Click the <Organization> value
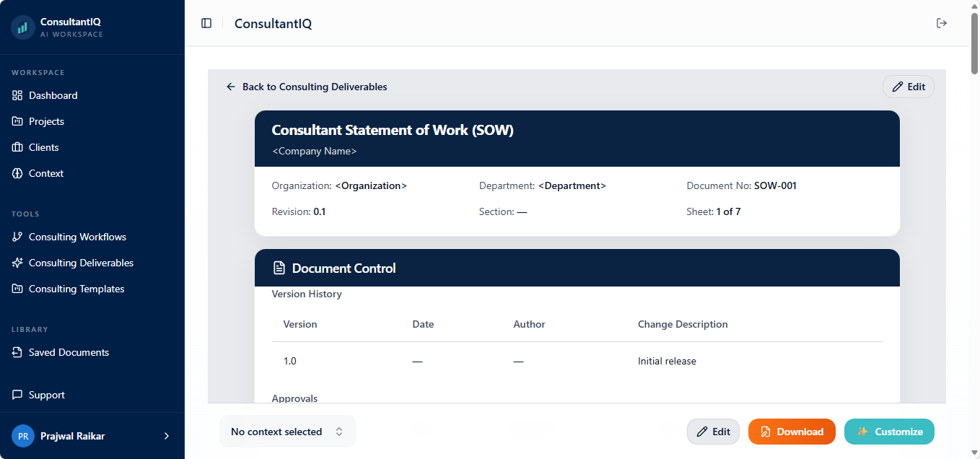The height and width of the screenshot is (459, 980). coord(371,185)
